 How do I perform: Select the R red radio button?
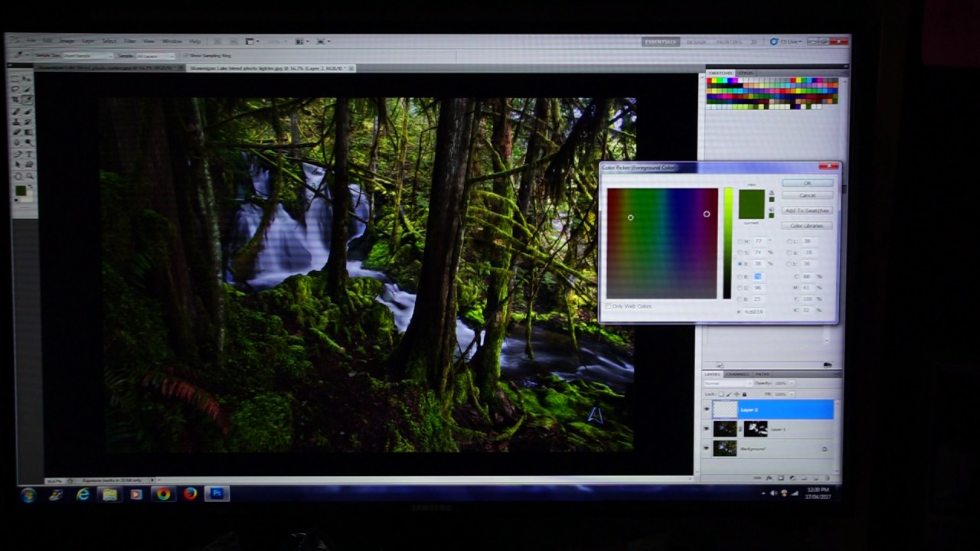[x=740, y=277]
